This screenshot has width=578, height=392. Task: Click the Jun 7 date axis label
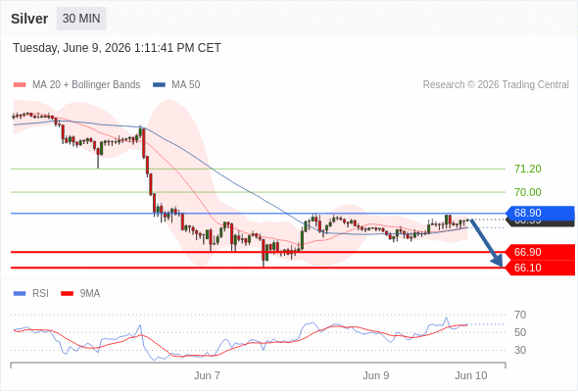(x=207, y=375)
